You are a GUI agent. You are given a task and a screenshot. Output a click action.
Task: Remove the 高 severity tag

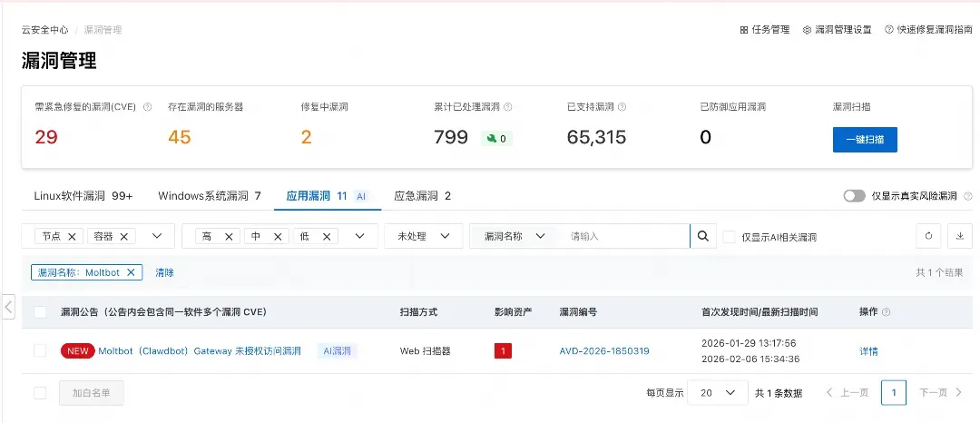(x=228, y=236)
